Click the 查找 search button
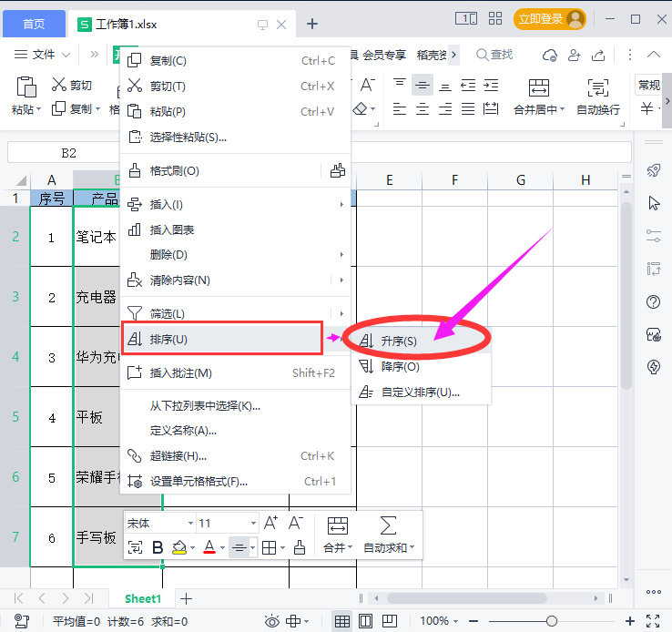Viewport: 672px width, 632px height. click(x=494, y=55)
